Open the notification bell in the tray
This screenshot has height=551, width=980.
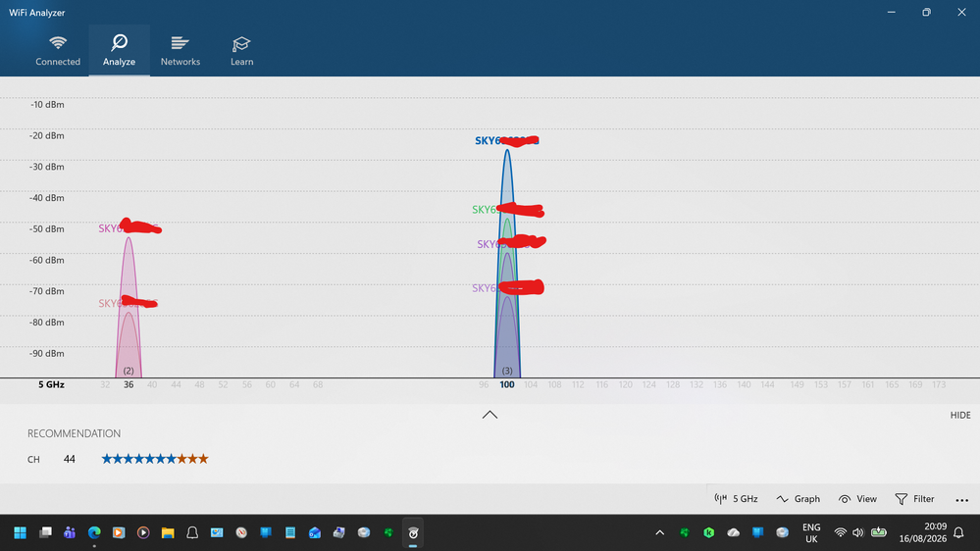(958, 533)
